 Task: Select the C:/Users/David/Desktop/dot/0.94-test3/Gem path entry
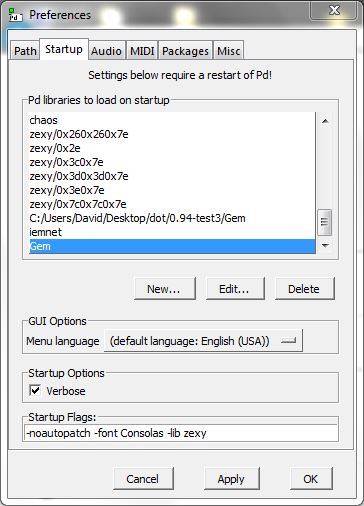[x=172, y=218]
